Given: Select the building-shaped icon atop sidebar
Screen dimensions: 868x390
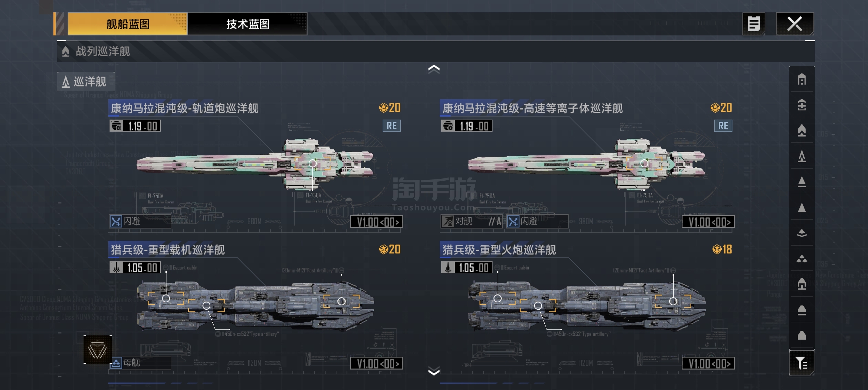Looking at the screenshot, I should click(802, 80).
